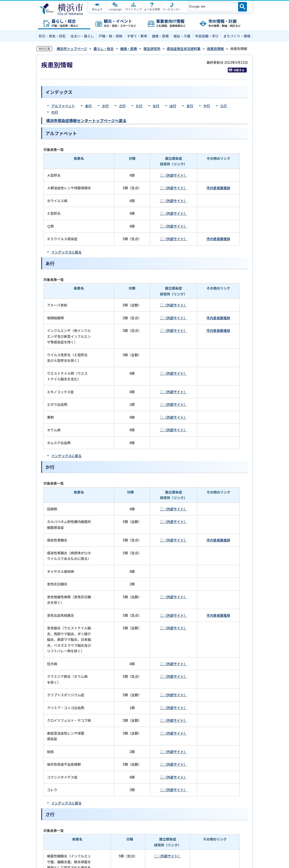The height and width of the screenshot is (868, 289).
Task: Jump to か行 index section
Action: (105, 106)
